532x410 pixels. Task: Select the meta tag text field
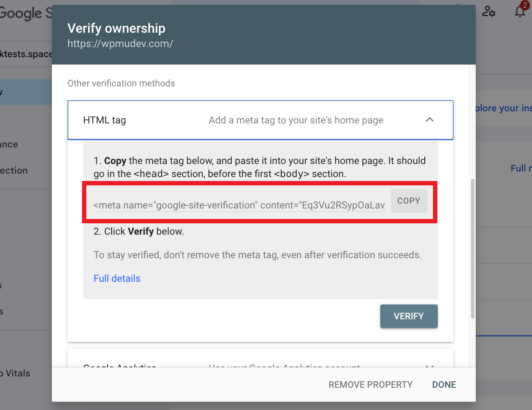[239, 205]
